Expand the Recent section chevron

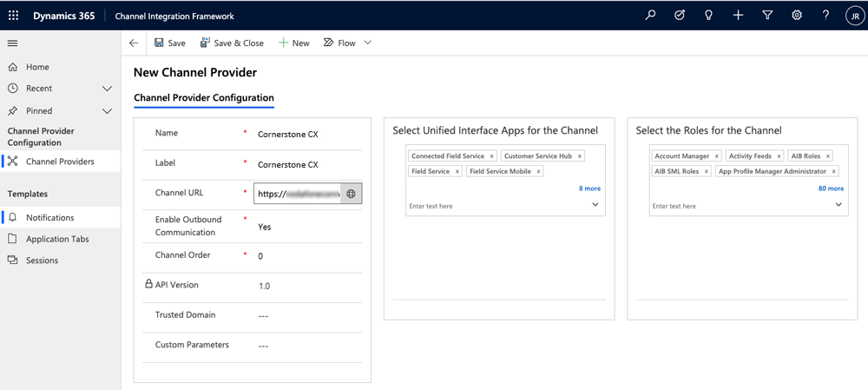pyautogui.click(x=108, y=89)
